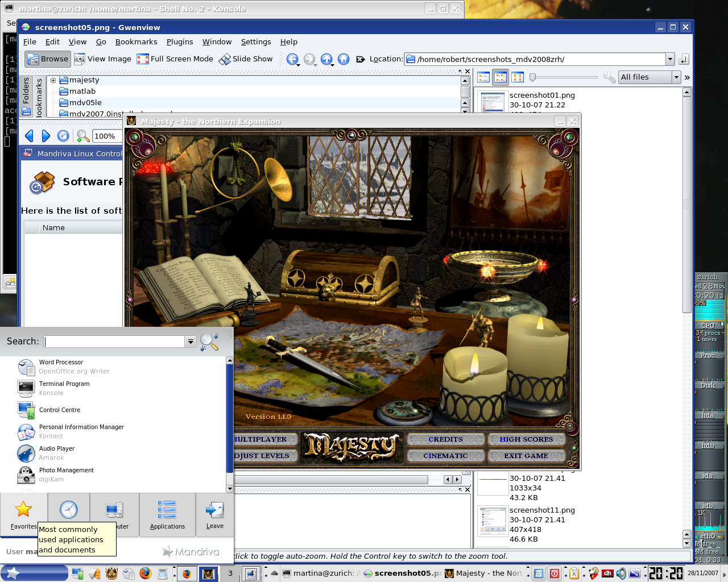Switch to the Favorites tab
This screenshot has width=728, height=582.
tap(23, 515)
